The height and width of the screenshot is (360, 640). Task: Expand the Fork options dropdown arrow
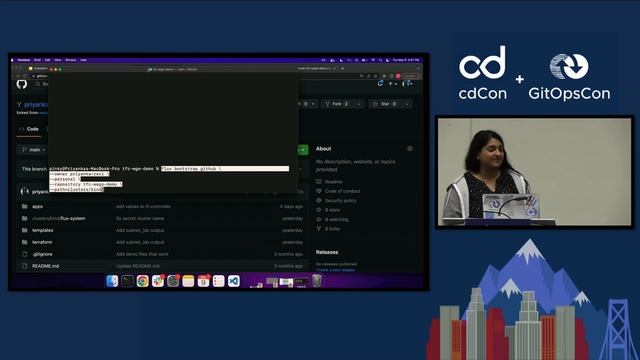pos(359,104)
